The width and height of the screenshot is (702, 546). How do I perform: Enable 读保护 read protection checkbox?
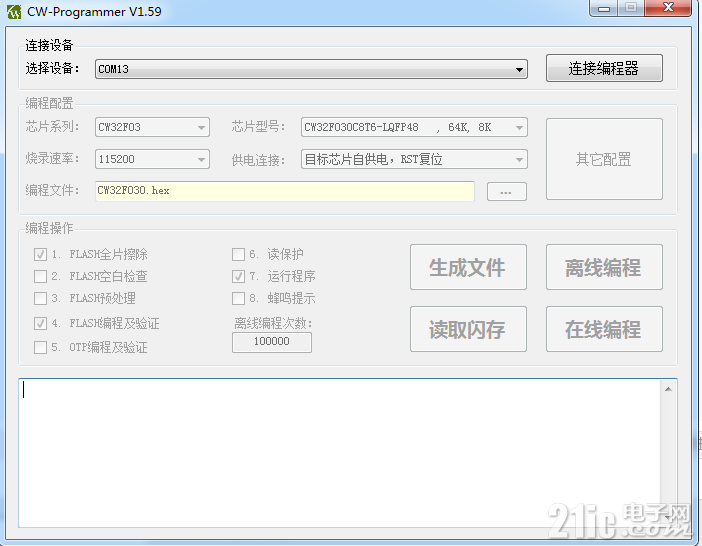tap(238, 255)
